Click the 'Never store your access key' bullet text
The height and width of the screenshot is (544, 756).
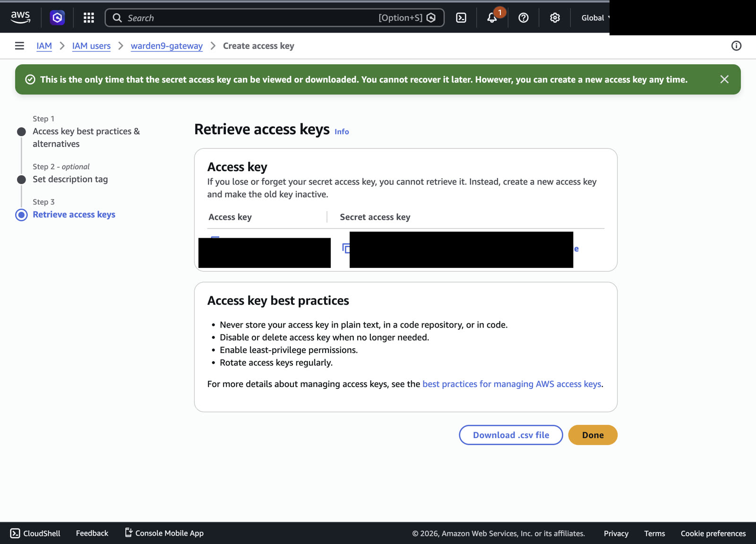point(364,325)
